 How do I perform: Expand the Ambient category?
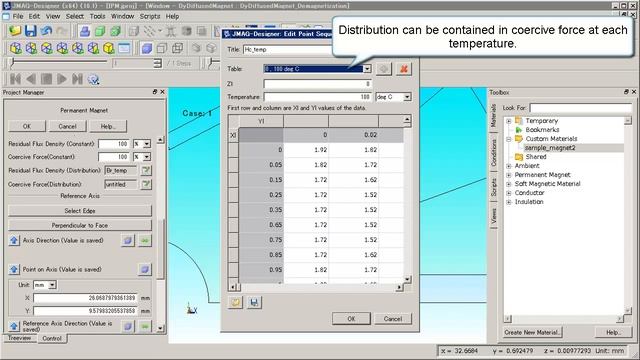point(509,166)
